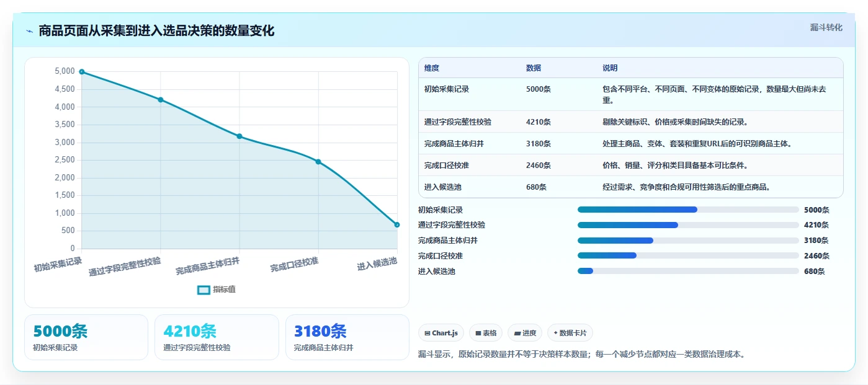The height and width of the screenshot is (385, 868).
Task: Toggle the 指标值 legend item
Action: point(217,290)
